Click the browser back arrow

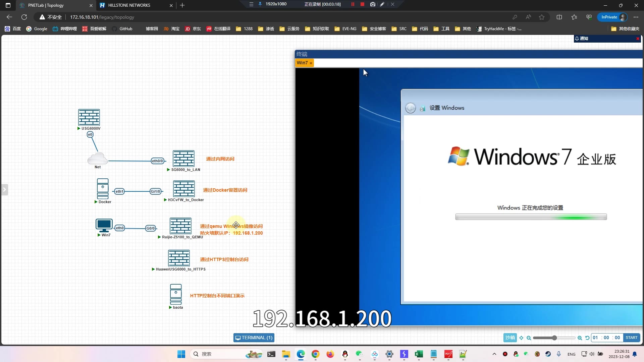coord(9,17)
